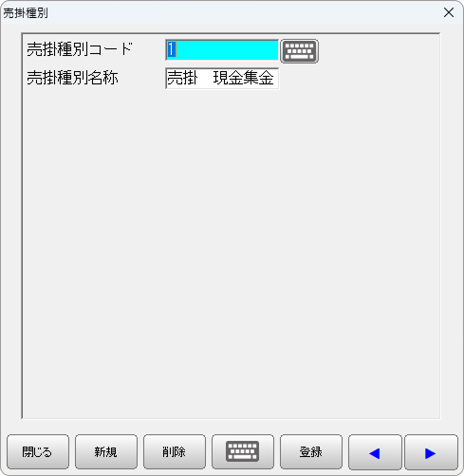Click the 売掛種別 window title bar
This screenshot has height=476, width=464.
click(221, 13)
